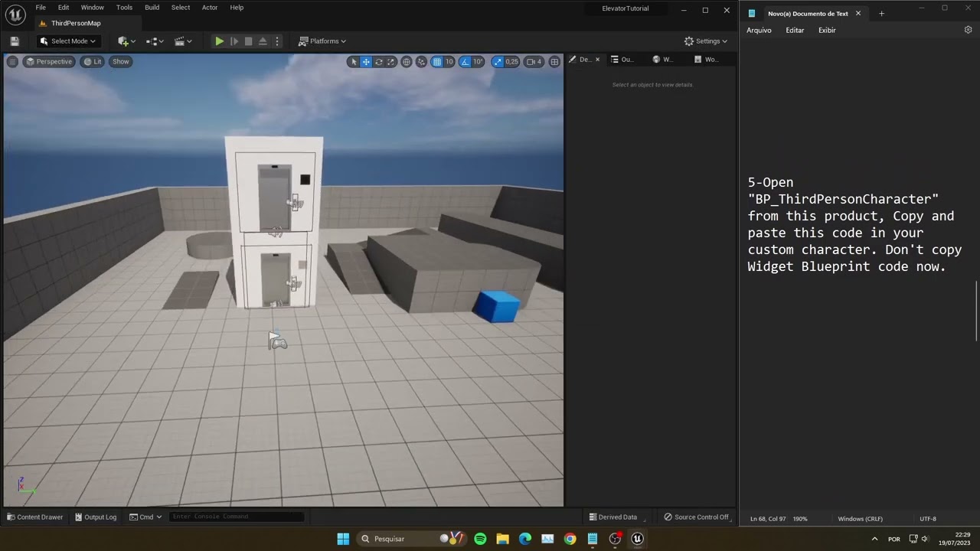
Task: Open the Platforms dropdown
Action: click(322, 41)
